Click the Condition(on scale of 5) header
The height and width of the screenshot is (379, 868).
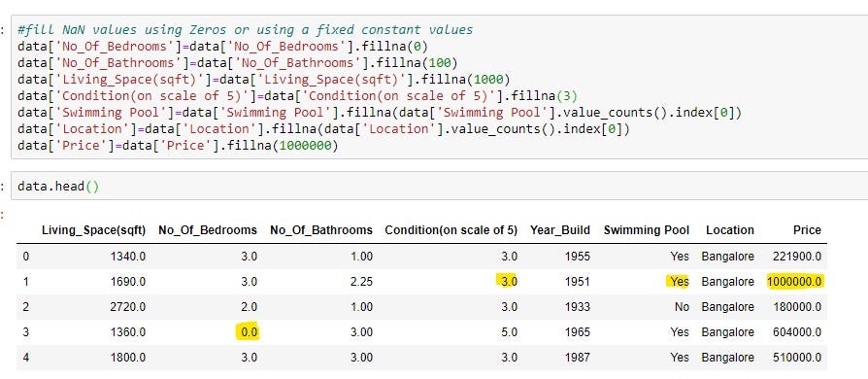[x=451, y=230]
